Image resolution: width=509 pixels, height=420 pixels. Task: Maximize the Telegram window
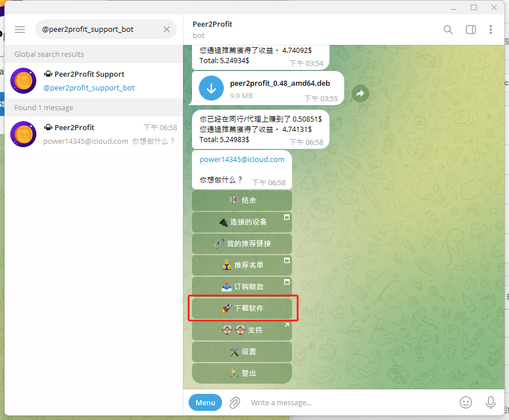pos(474,7)
